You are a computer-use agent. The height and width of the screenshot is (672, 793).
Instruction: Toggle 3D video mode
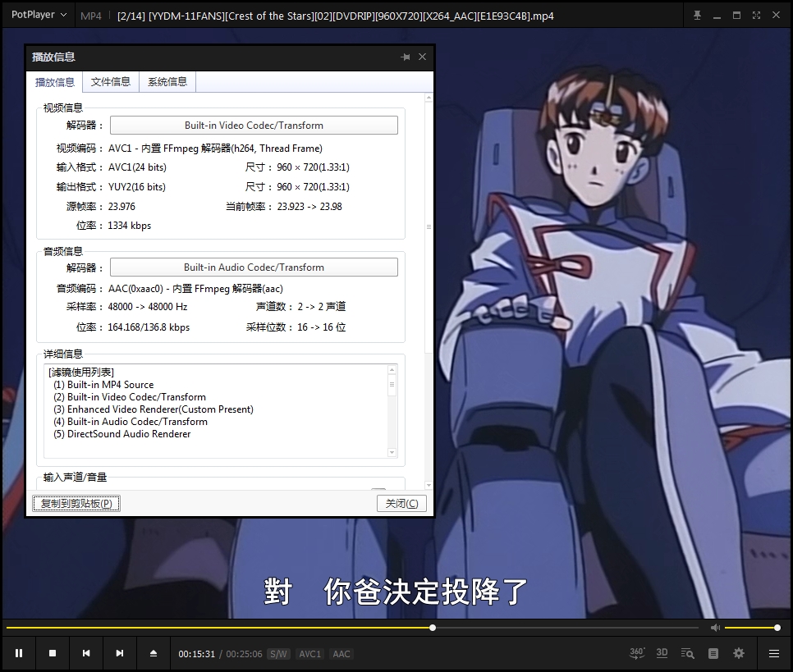(662, 653)
